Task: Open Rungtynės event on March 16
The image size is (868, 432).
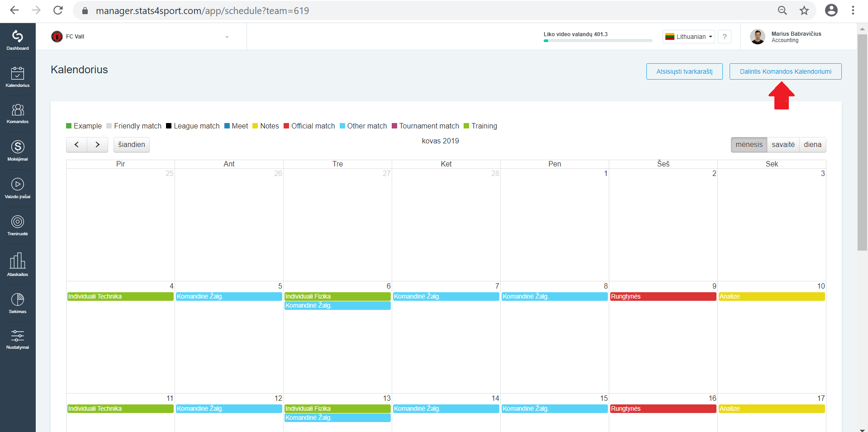Action: coord(663,408)
